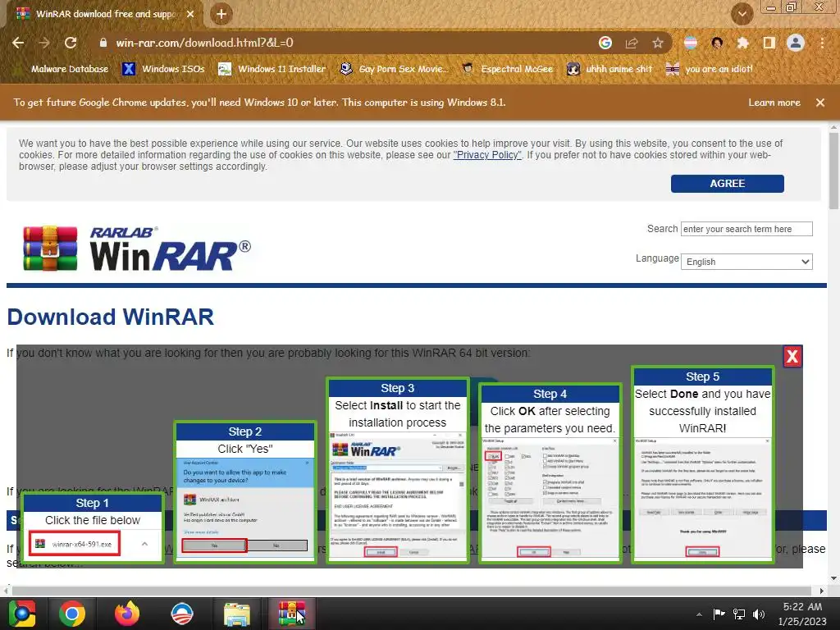The height and width of the screenshot is (630, 840).
Task: Close the WinRAR download tab
Action: (x=190, y=14)
